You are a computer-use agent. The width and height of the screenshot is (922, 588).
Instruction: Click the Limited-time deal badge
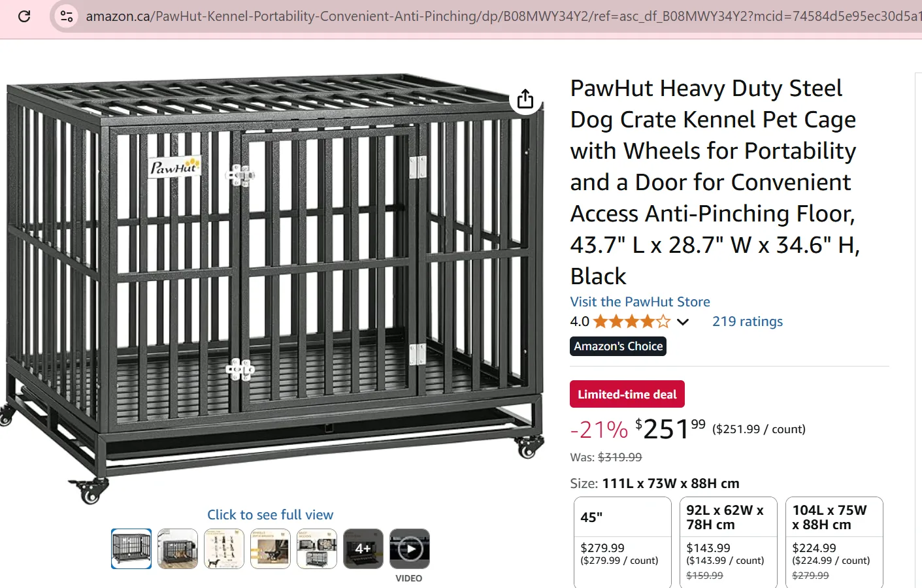point(627,394)
